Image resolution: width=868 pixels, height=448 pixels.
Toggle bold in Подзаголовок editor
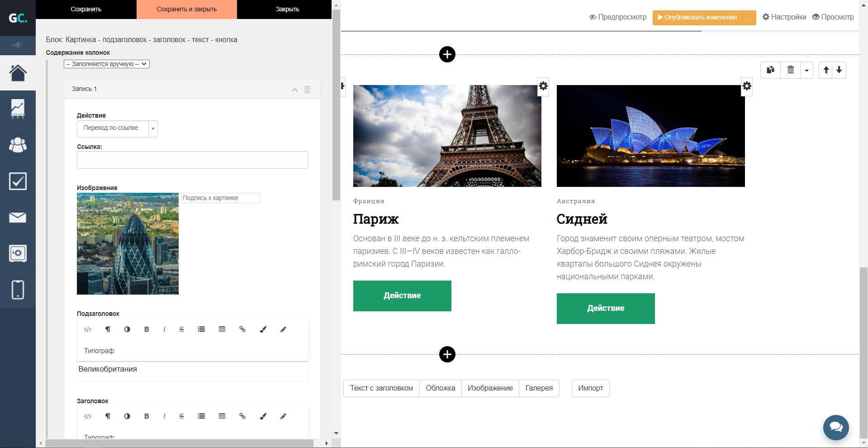(x=147, y=329)
